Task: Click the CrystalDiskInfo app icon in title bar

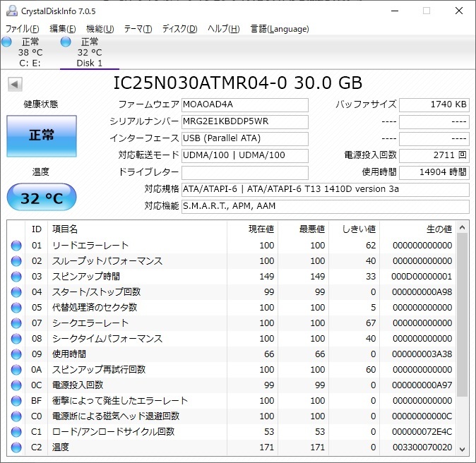Action: (12, 11)
